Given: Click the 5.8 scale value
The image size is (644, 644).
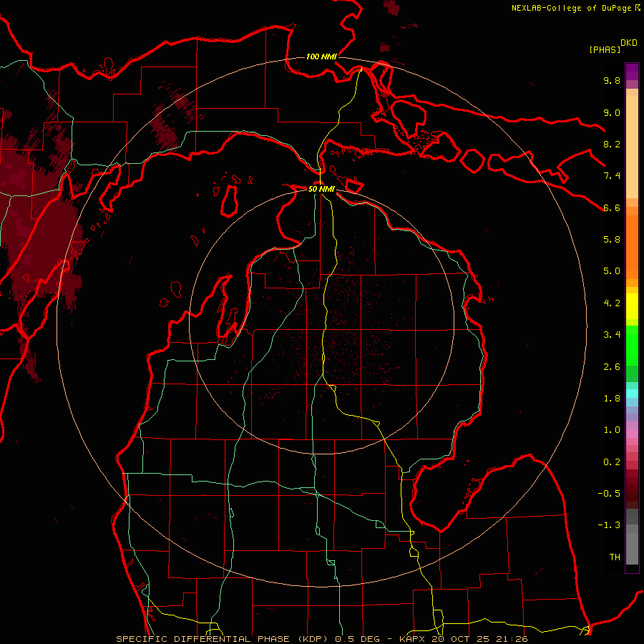Looking at the screenshot, I should pyautogui.click(x=612, y=240).
